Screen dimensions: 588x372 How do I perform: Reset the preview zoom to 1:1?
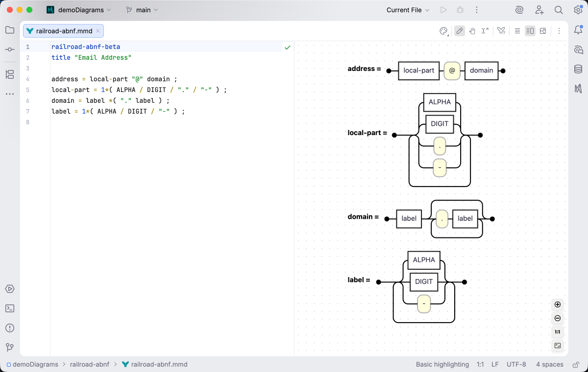point(558,332)
